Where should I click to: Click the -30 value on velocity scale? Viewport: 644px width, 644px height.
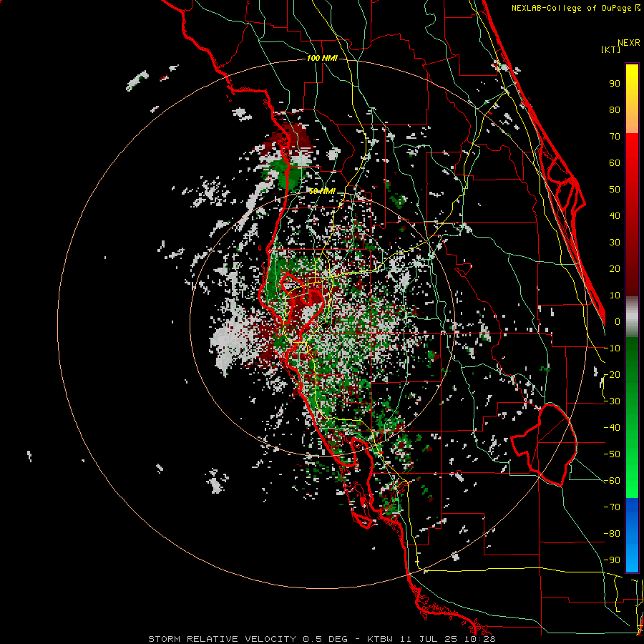[612, 401]
